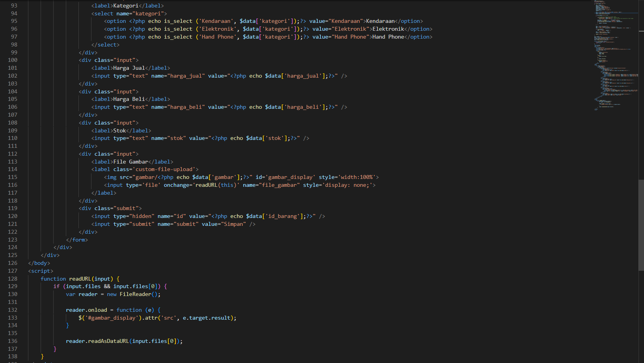Click line number 93 in the gutter
Viewport: 644px width, 363px height.
(14, 6)
